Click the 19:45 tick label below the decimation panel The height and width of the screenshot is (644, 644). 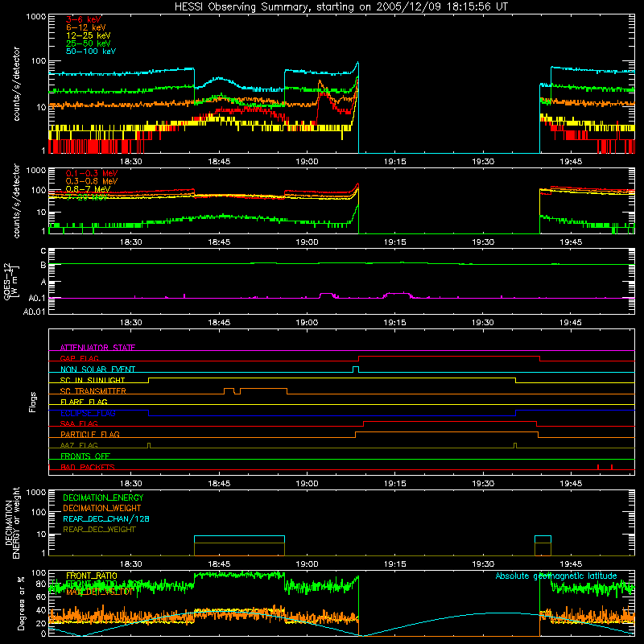coord(571,564)
